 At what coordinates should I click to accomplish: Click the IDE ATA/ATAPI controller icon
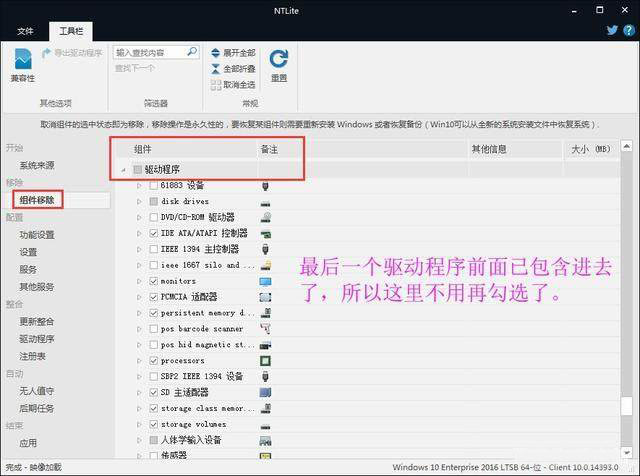tap(265, 234)
